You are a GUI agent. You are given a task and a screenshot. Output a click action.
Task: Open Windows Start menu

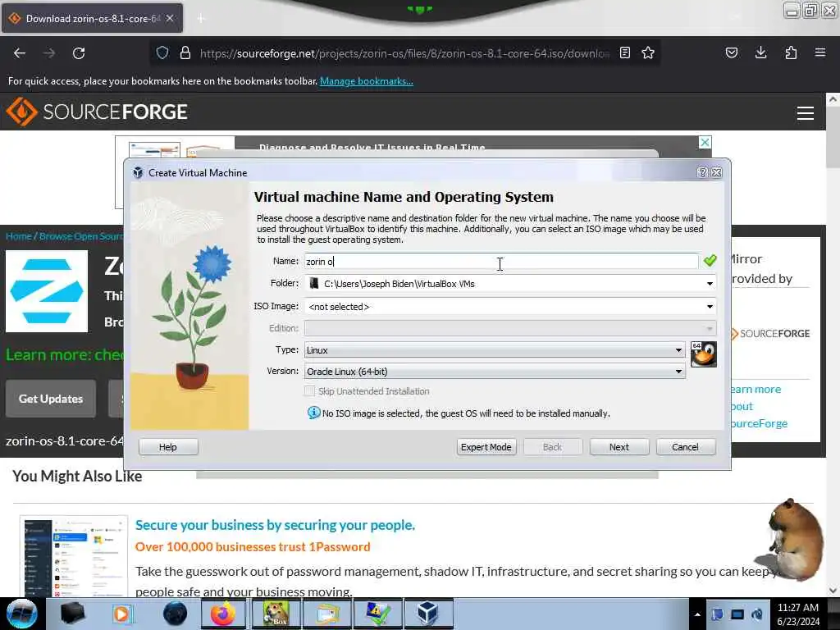pyautogui.click(x=21, y=614)
